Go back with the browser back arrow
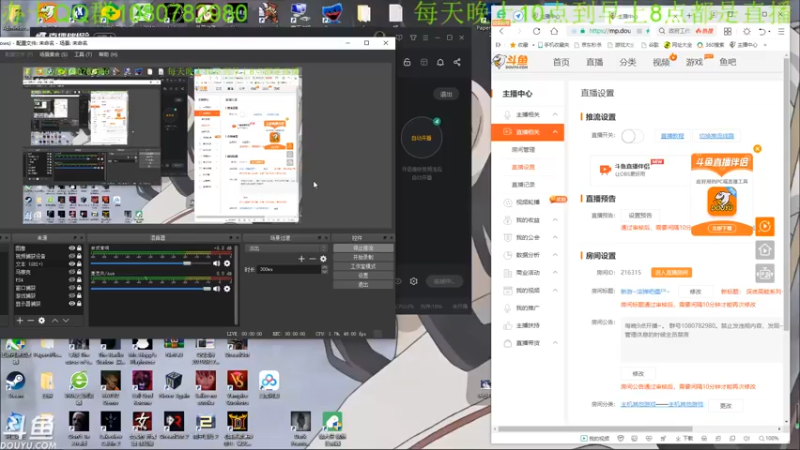800x450 pixels. coord(502,31)
